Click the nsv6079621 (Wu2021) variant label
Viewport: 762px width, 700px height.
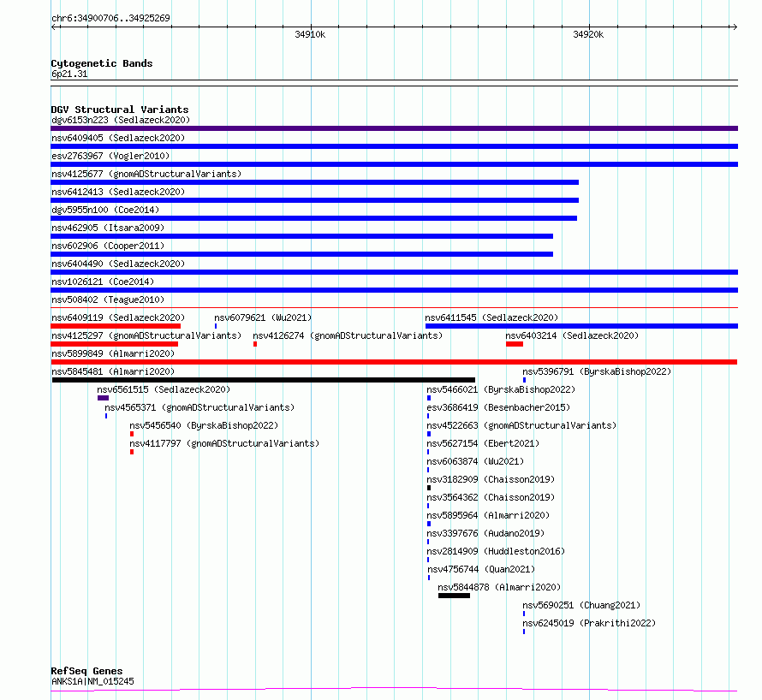[x=263, y=317]
